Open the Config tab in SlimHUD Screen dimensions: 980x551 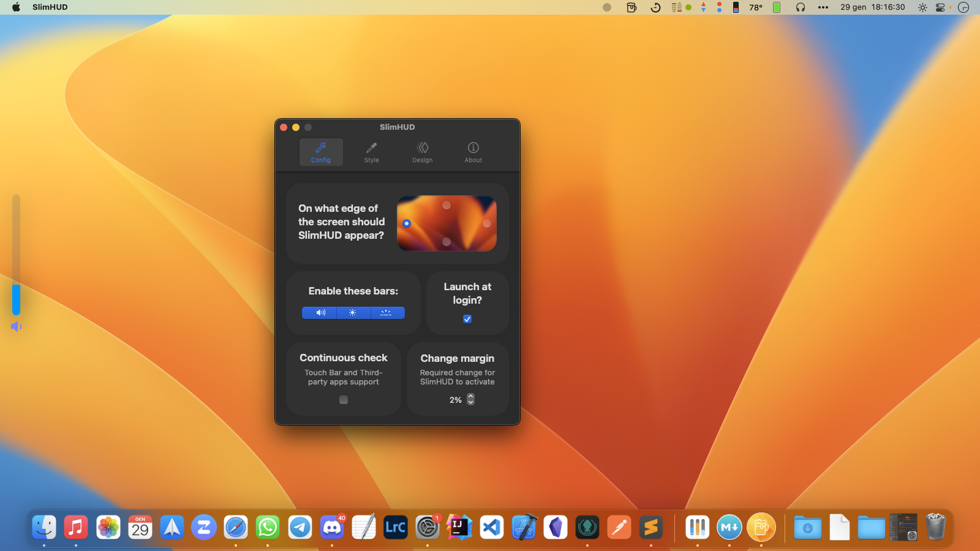pos(321,152)
